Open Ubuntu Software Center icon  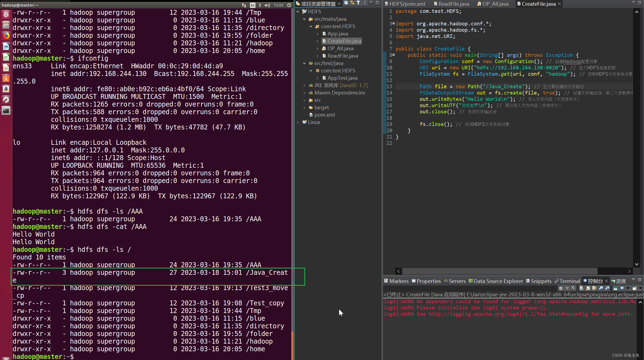6,78
